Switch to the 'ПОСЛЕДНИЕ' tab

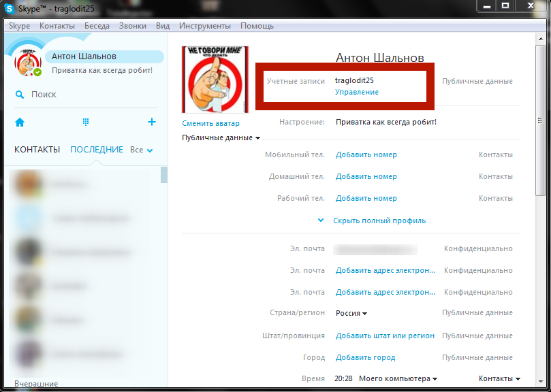coord(97,150)
